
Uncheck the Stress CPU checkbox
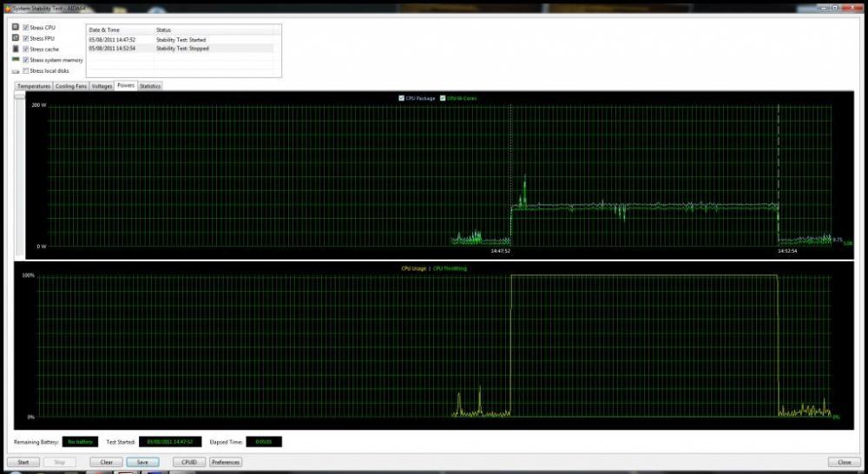pyautogui.click(x=26, y=28)
